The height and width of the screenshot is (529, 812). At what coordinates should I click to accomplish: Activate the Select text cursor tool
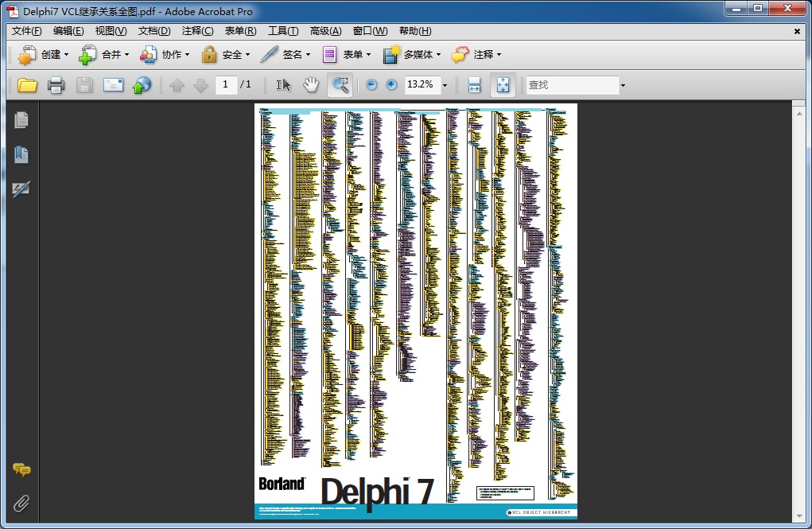click(283, 85)
